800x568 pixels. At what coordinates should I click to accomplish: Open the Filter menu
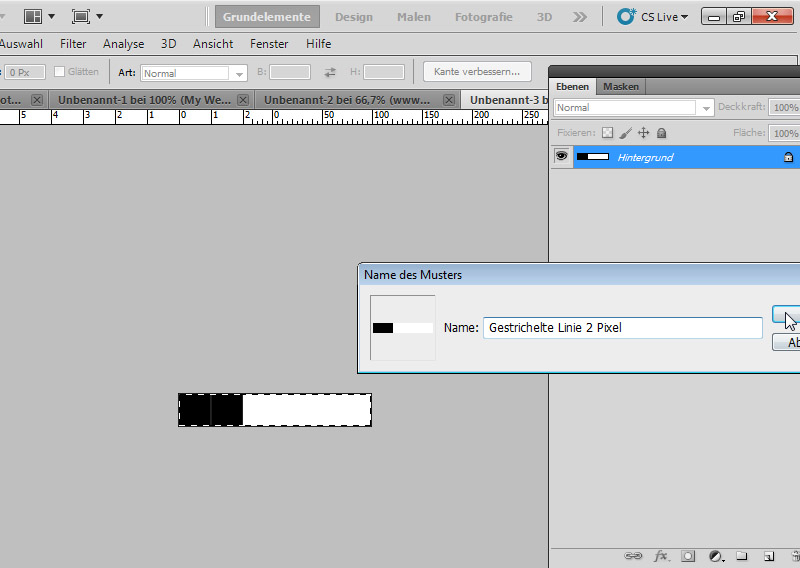tap(73, 44)
